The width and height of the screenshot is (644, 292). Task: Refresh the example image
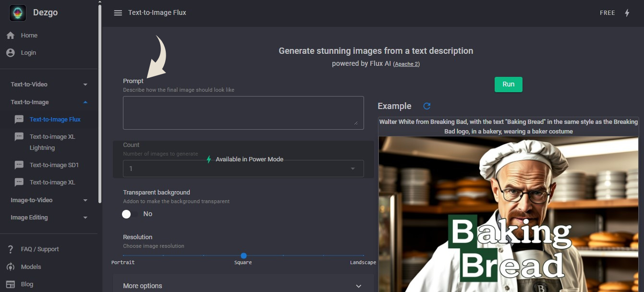(x=426, y=106)
